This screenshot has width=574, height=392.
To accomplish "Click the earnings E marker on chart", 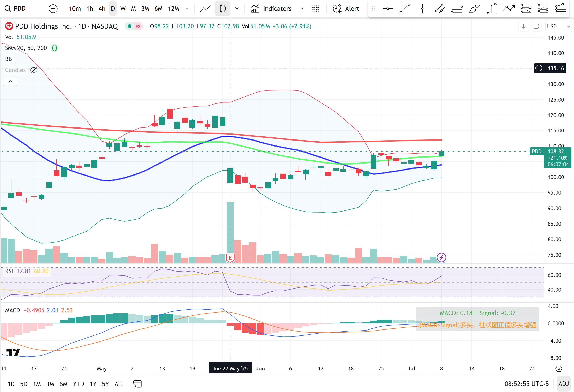I will (x=230, y=258).
